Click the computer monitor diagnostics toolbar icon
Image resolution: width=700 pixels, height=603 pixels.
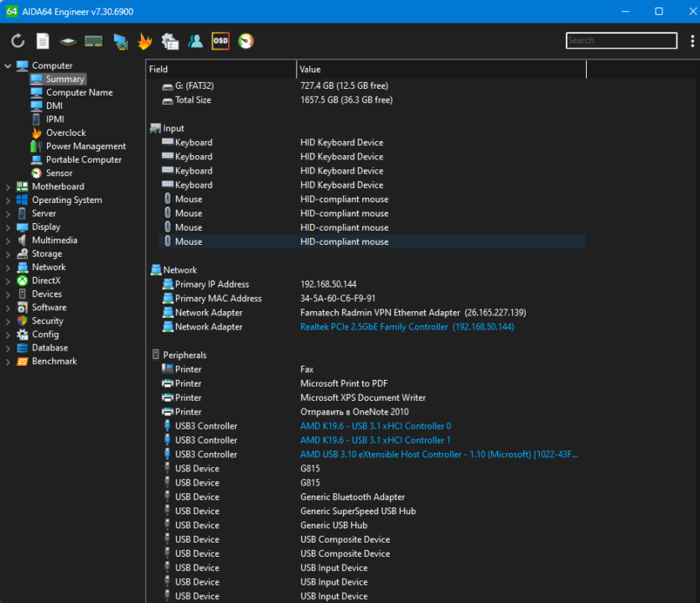120,42
